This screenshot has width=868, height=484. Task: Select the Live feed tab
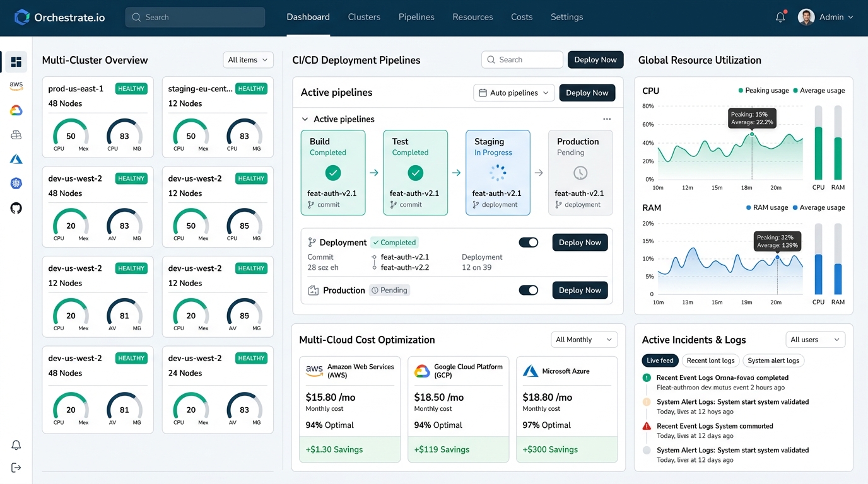660,360
